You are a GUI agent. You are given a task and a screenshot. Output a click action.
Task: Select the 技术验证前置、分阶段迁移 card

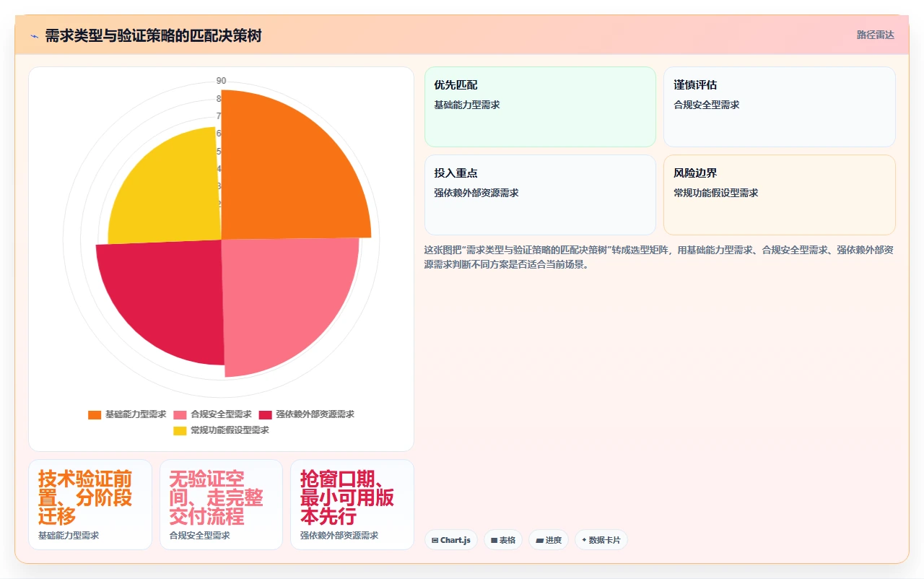tap(90, 505)
